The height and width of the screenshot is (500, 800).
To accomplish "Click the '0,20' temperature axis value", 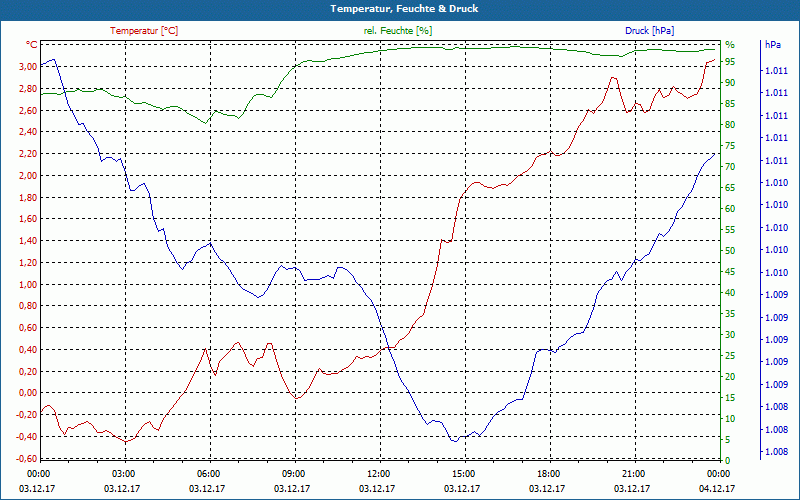I will [28, 371].
